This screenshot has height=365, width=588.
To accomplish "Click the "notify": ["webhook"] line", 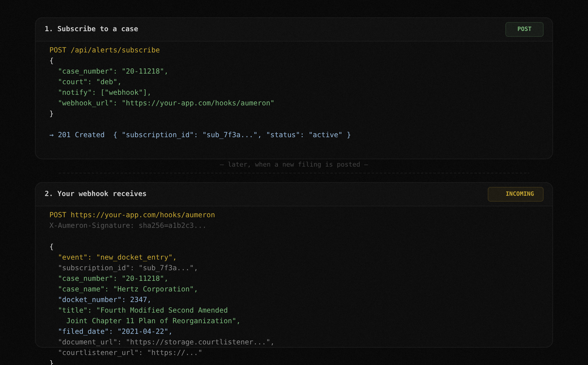I will (104, 92).
